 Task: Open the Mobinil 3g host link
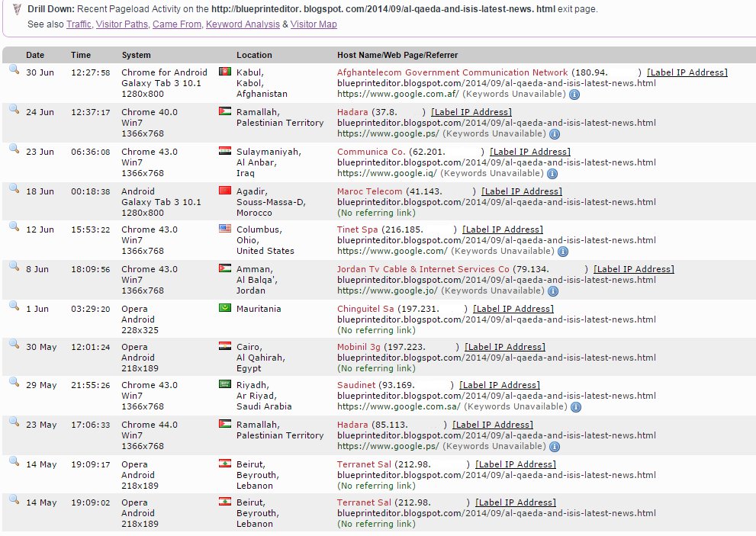click(x=359, y=347)
